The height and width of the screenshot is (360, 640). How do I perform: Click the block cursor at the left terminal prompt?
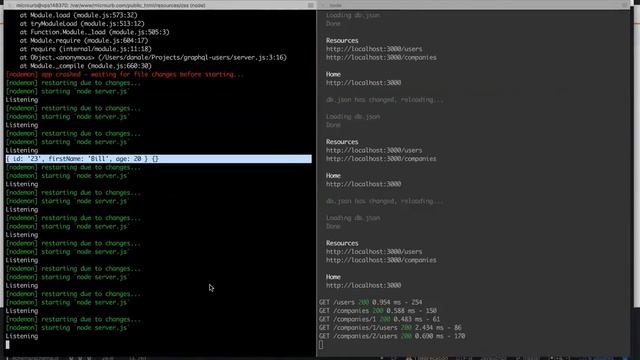tap(7, 344)
